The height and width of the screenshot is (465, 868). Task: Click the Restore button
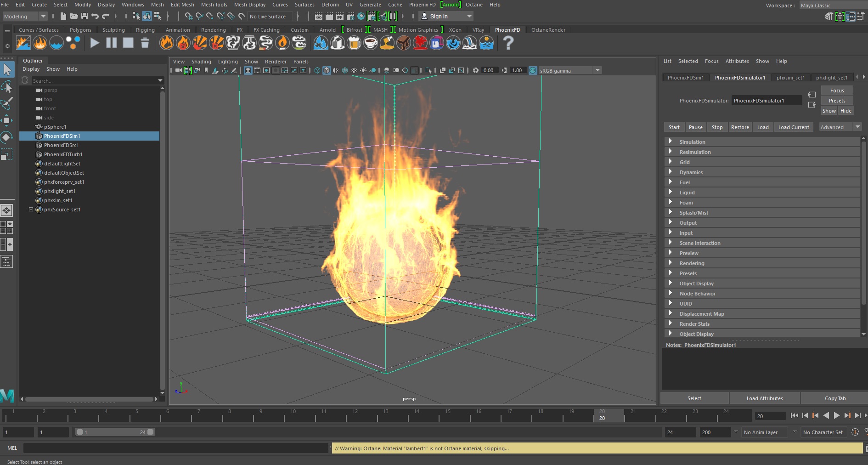coord(740,127)
